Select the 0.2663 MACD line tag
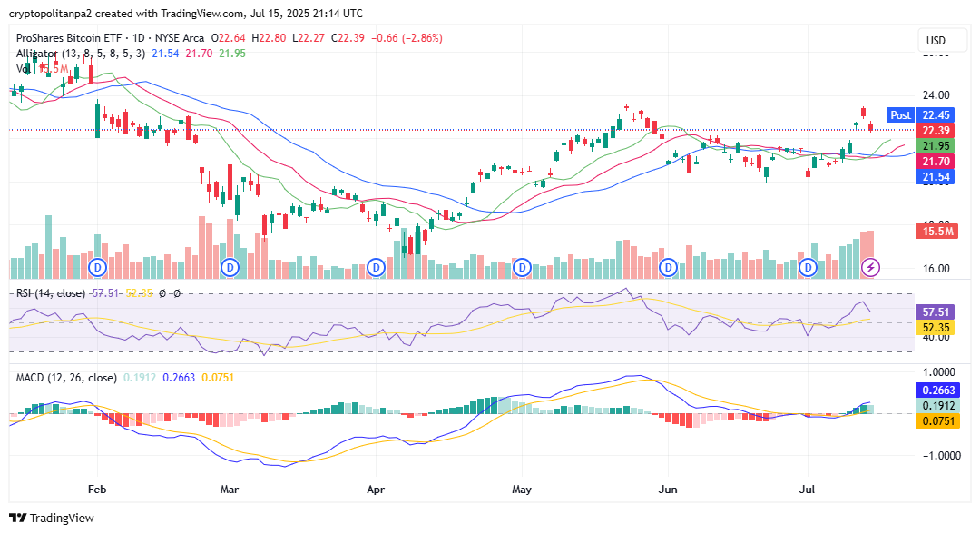This screenshot has width=980, height=534. click(938, 391)
